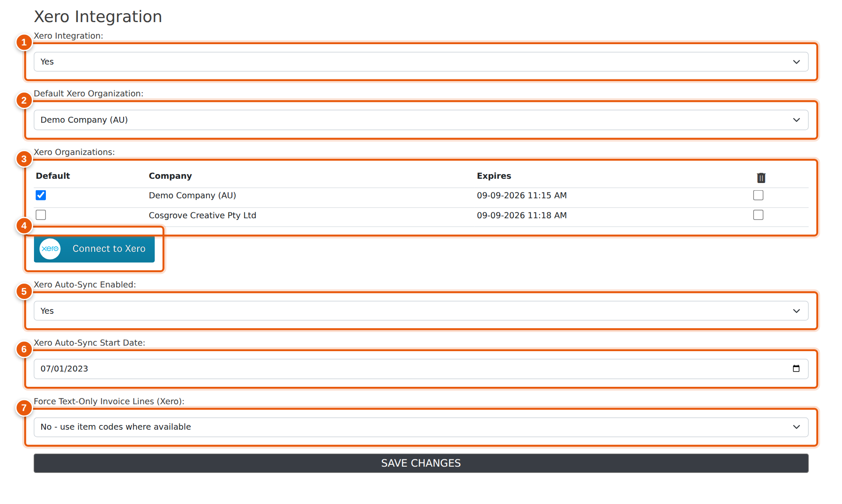Open the Default Xero Organization dropdown
Screen dimensions: 842x504
(421, 120)
